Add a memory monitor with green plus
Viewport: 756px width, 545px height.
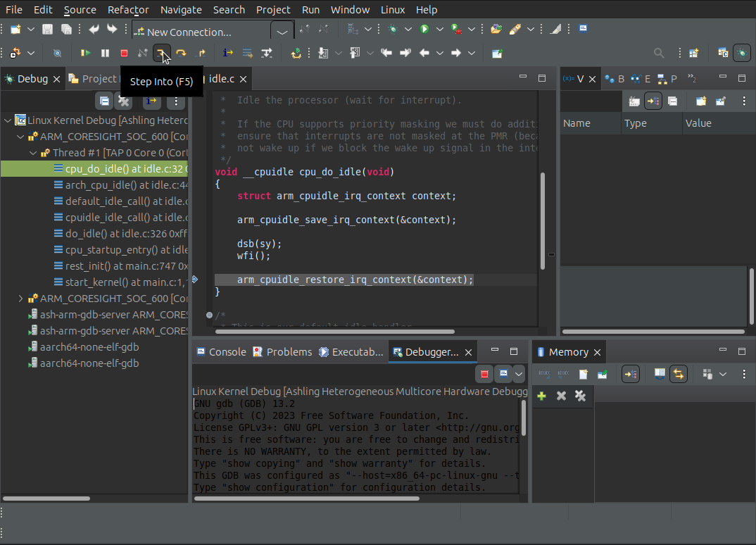coord(541,396)
